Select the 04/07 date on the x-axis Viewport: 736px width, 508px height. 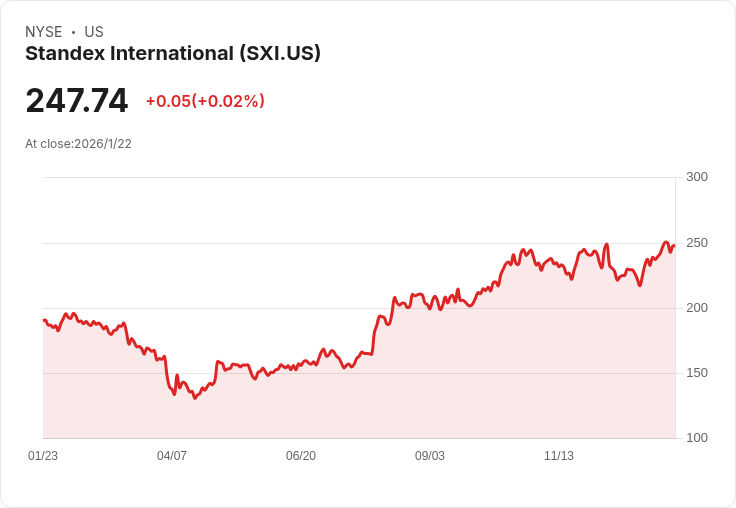pos(172,456)
